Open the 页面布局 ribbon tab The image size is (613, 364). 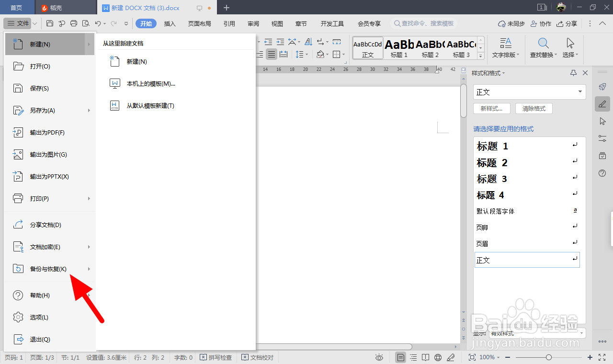click(x=200, y=23)
